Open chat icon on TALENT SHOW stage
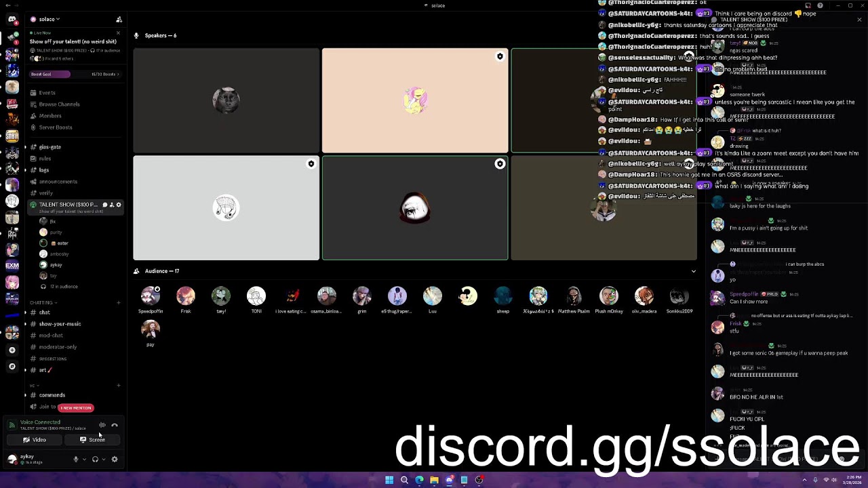The width and height of the screenshot is (868, 488). [105, 205]
